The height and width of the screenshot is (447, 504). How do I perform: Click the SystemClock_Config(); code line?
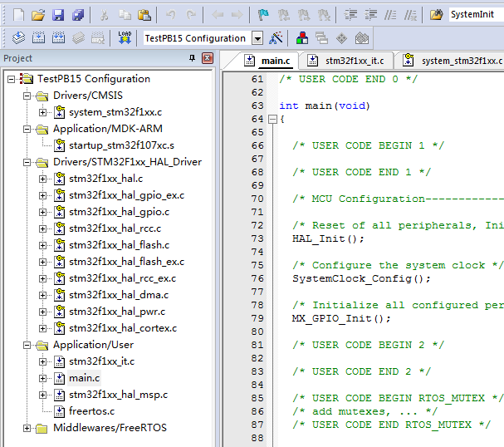tap(361, 279)
